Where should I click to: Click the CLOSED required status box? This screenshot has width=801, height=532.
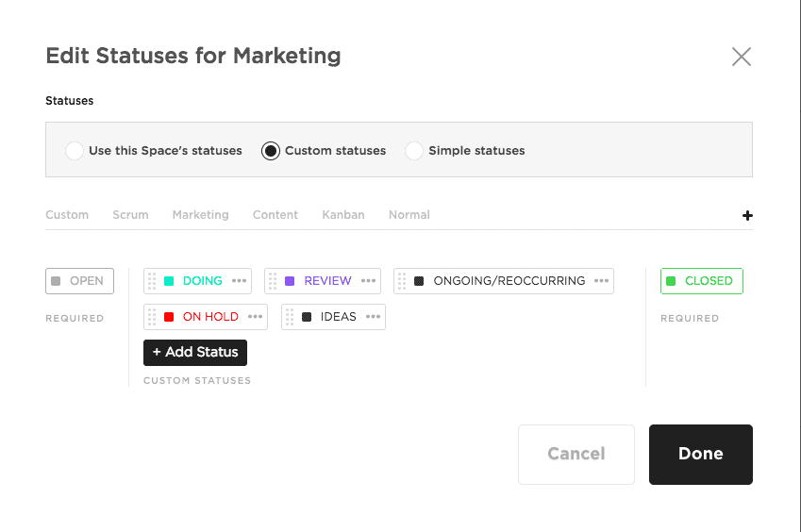pyautogui.click(x=701, y=281)
